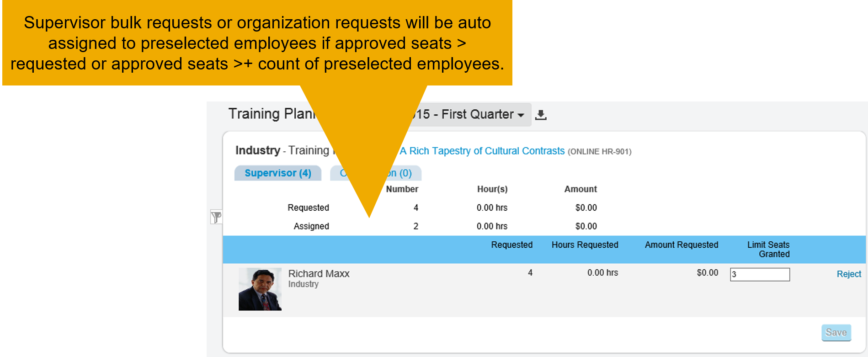868x357 pixels.
Task: Click the Amount Requested header
Action: (x=681, y=245)
